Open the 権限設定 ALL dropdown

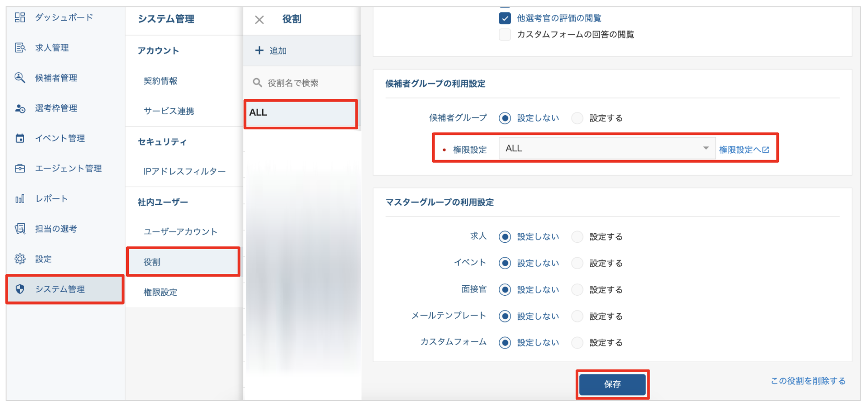click(607, 149)
